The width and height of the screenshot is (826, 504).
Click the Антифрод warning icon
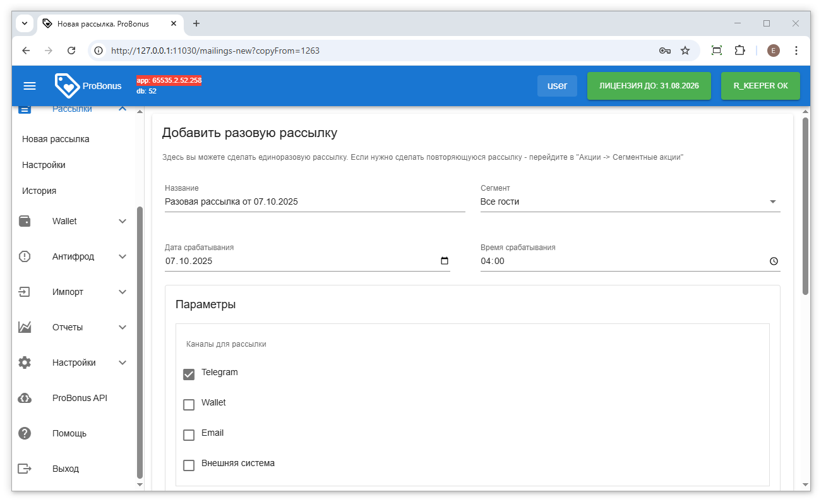tap(25, 256)
